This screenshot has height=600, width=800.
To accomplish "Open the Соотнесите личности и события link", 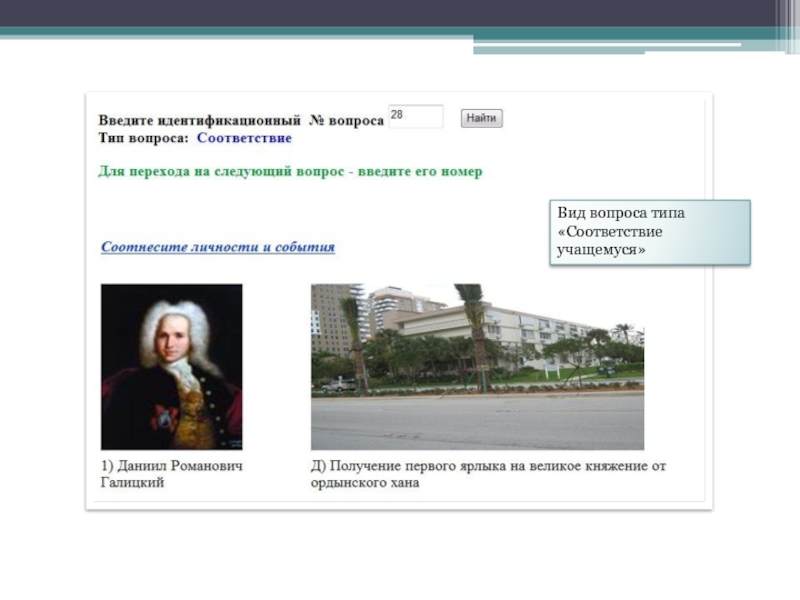I will [217, 247].
